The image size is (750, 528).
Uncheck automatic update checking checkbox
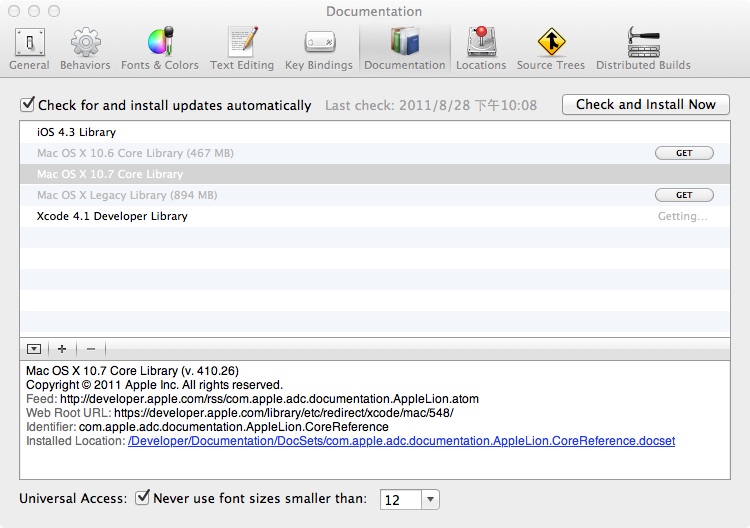tap(28, 104)
